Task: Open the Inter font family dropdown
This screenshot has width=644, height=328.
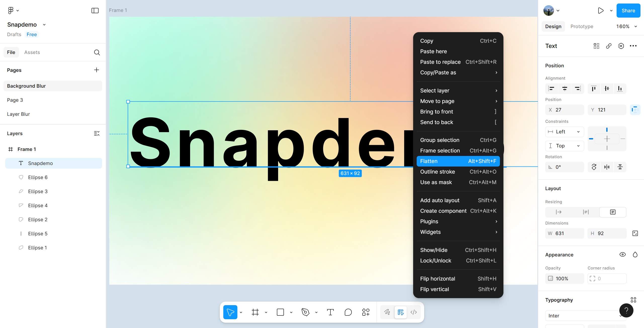Action: point(586,316)
